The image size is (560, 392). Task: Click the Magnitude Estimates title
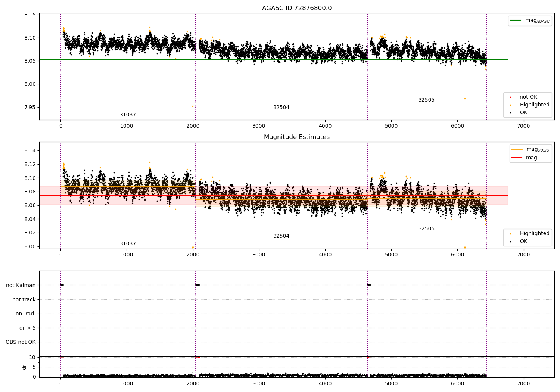[297, 137]
